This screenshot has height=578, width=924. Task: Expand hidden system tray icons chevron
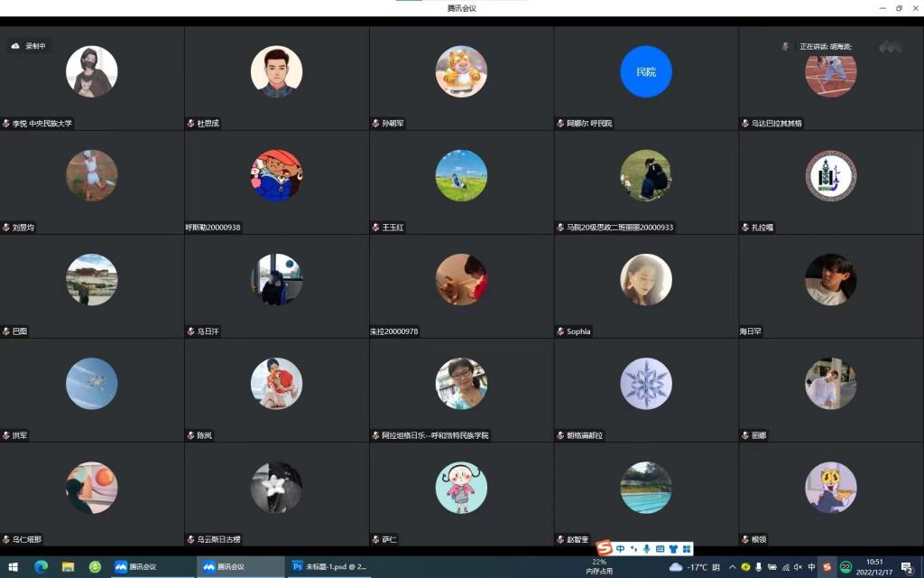coord(732,567)
